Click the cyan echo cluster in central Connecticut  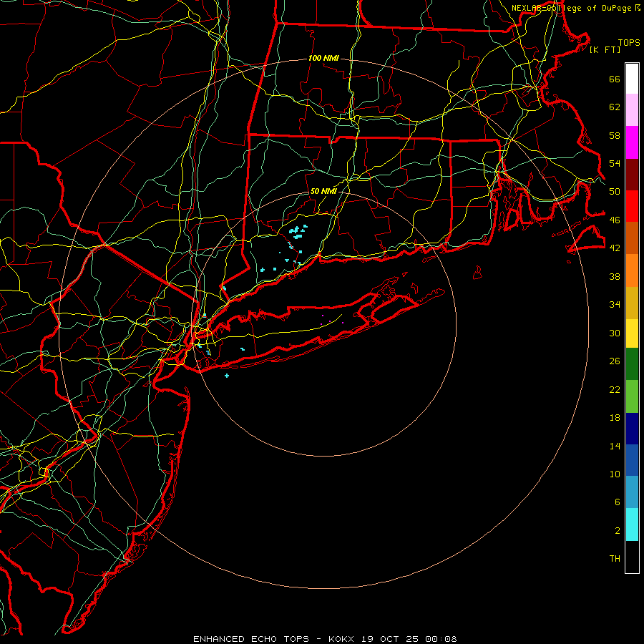(298, 231)
